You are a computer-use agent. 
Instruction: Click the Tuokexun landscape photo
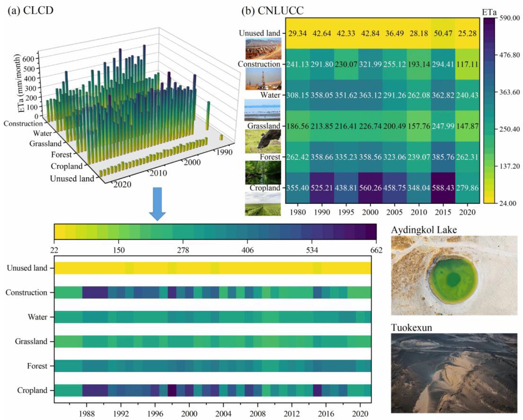[x=454, y=373]
